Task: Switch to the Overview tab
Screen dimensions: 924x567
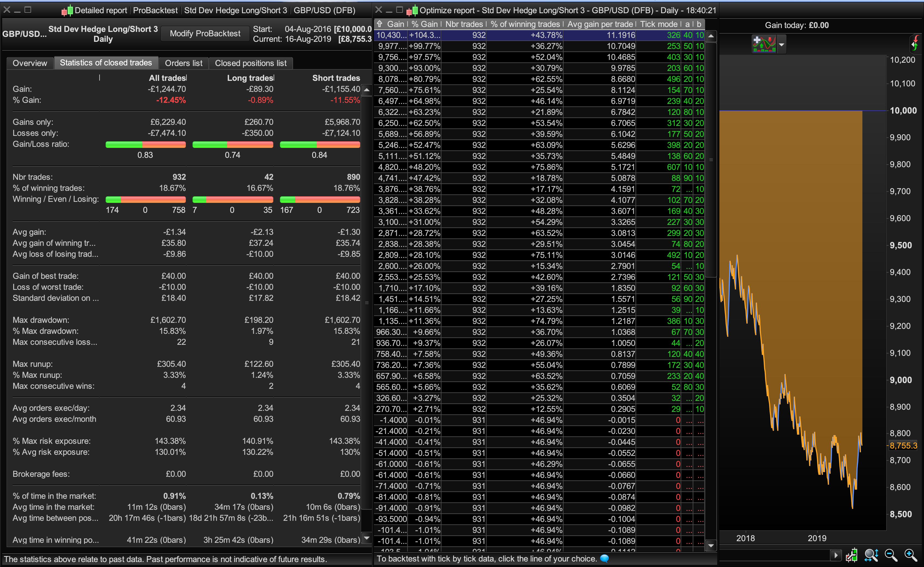Action: (x=30, y=63)
